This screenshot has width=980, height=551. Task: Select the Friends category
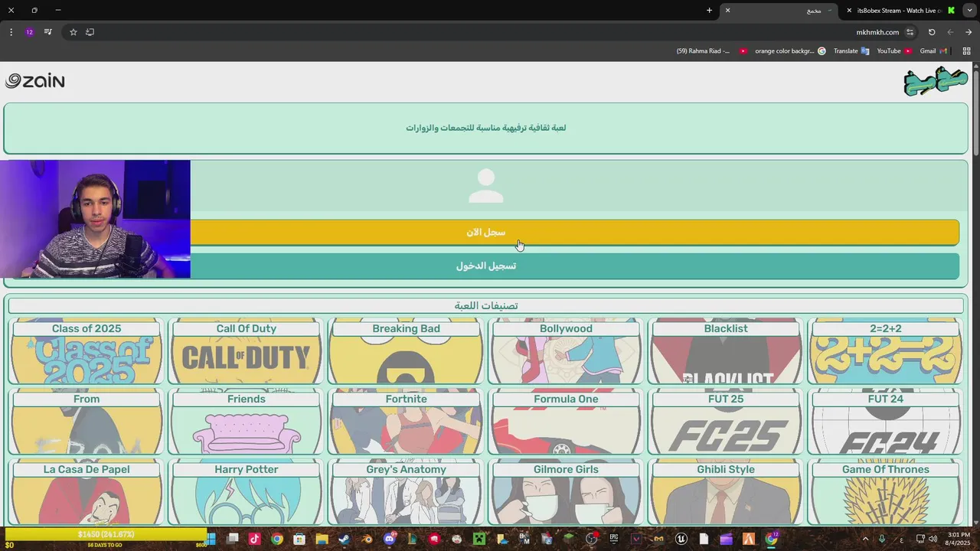(x=247, y=421)
